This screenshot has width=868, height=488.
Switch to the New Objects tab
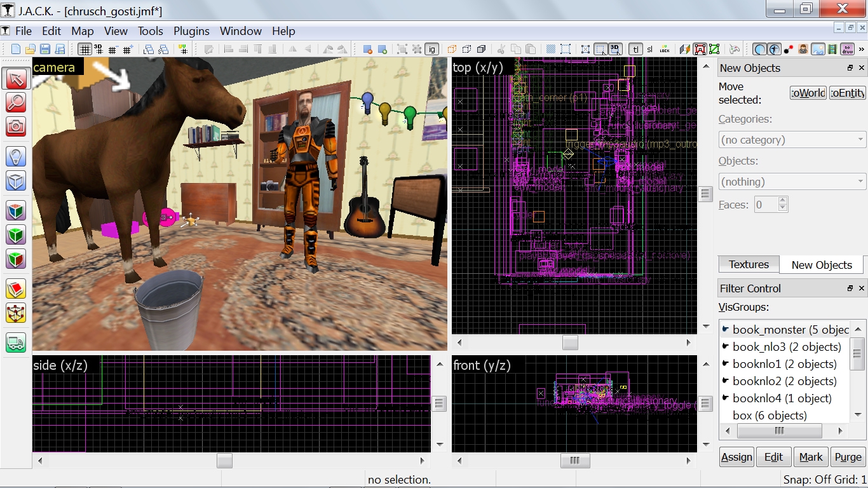[x=822, y=265]
